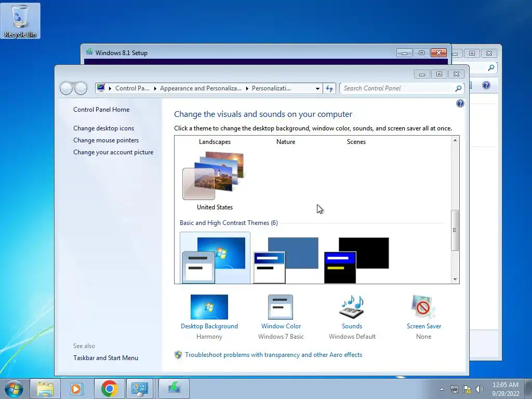
Task: Open the Recycle Bin desktop icon
Action: click(20, 21)
